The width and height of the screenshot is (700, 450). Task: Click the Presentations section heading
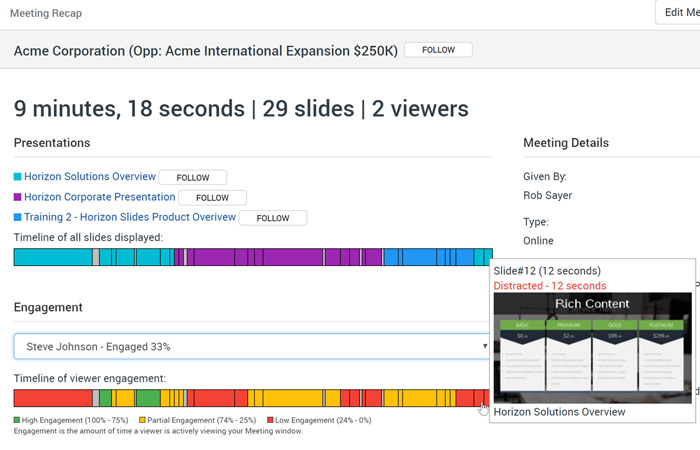pyautogui.click(x=52, y=143)
